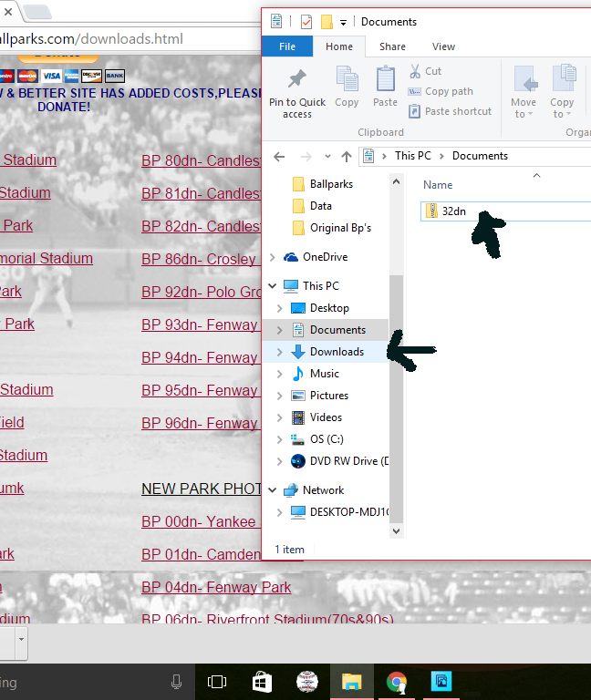The width and height of the screenshot is (591, 700).
Task: Expand the Downloads tree node
Action: (x=280, y=352)
